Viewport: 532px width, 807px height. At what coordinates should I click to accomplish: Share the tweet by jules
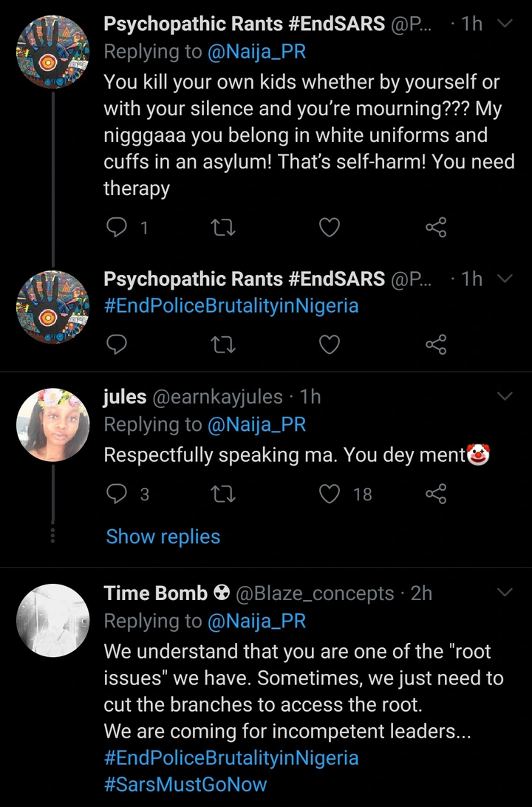pos(436,494)
